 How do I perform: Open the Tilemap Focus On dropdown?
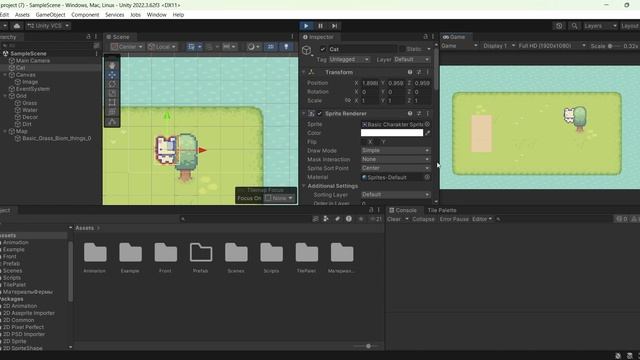point(280,198)
